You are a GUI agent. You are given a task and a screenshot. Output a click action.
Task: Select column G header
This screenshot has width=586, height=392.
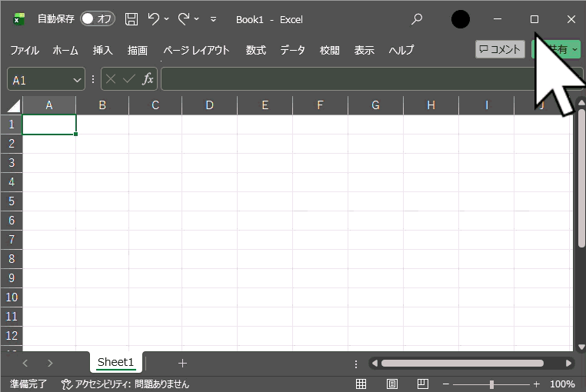point(375,105)
